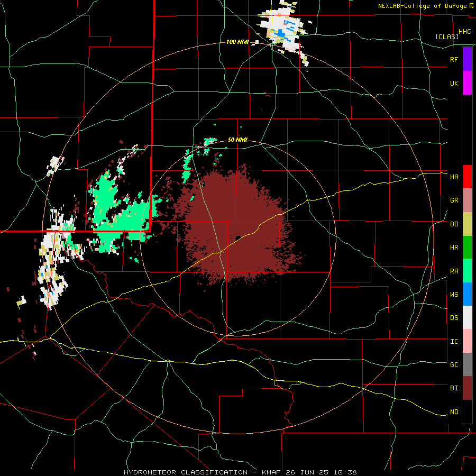This screenshot has height=476, width=476.
Task: Click the ND black legend swatch
Action: coord(467,411)
